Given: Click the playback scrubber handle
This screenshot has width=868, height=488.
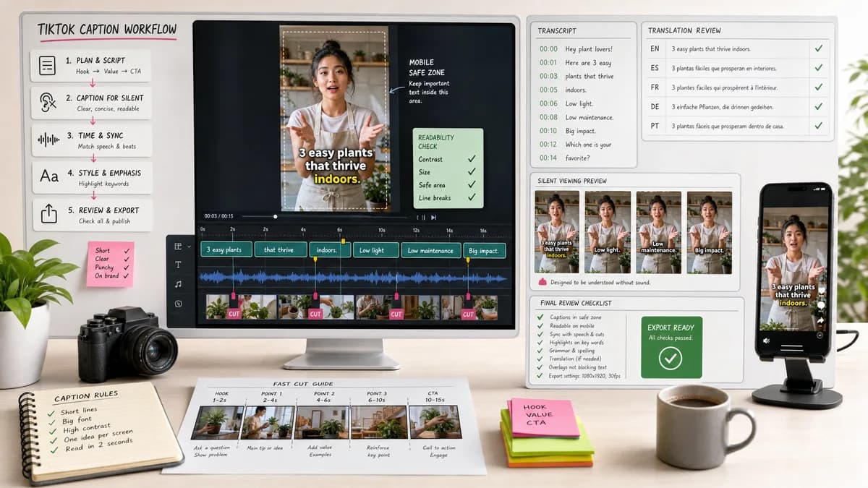Looking at the screenshot, I should coord(275,216).
